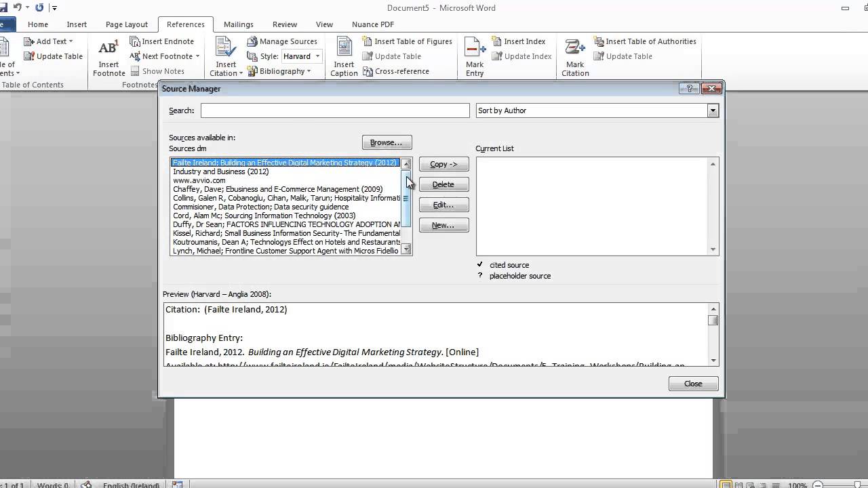Click the Insert Index icon
This screenshot has height=488, width=868.
pos(497,41)
